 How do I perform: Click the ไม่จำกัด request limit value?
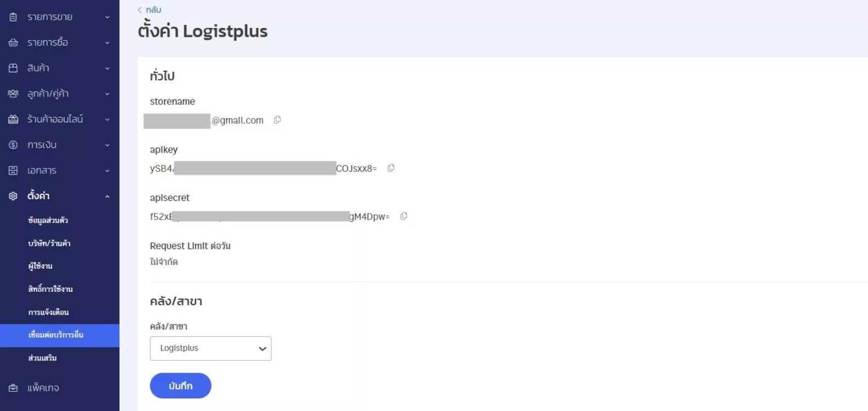pos(163,262)
